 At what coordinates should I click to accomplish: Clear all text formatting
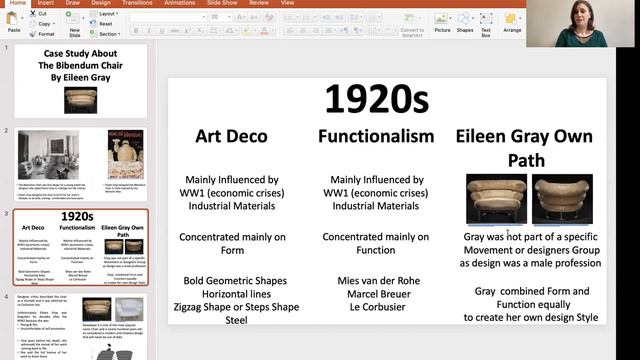(269, 17)
